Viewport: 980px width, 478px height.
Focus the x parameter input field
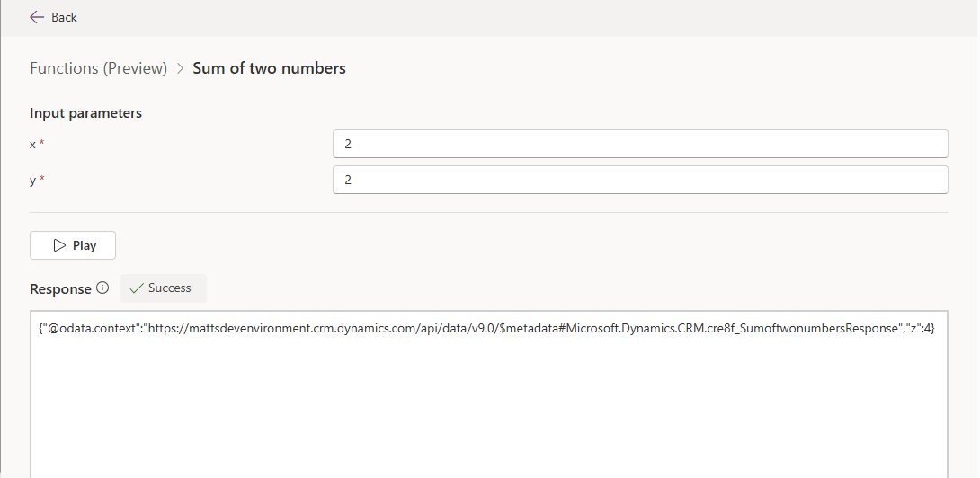pyautogui.click(x=639, y=144)
